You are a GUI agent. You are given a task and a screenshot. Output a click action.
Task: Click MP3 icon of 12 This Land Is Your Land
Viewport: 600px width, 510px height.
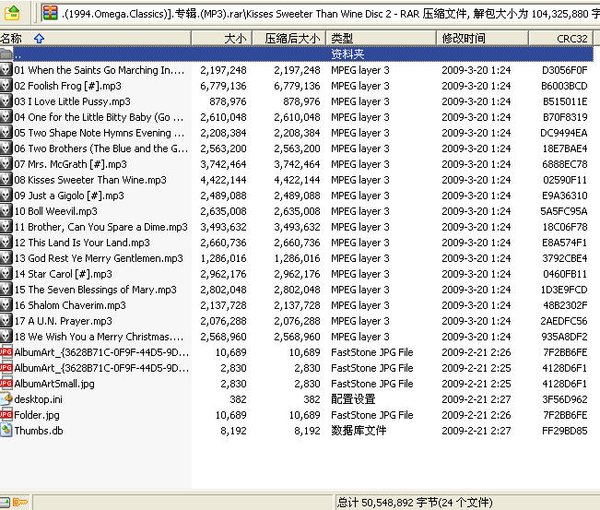pyautogui.click(x=6, y=242)
